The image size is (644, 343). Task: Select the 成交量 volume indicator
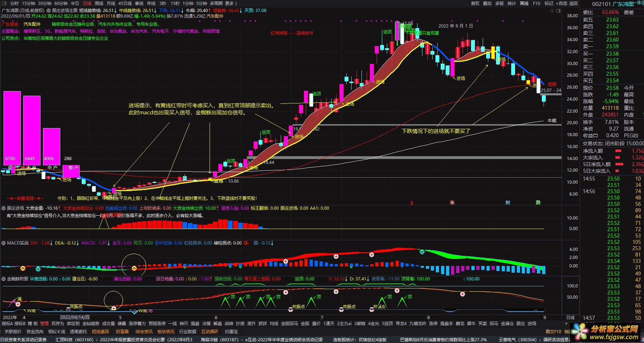[x=109, y=323]
